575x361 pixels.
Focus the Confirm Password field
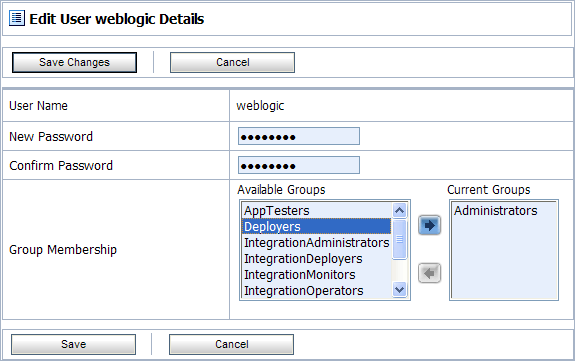pyautogui.click(x=299, y=165)
